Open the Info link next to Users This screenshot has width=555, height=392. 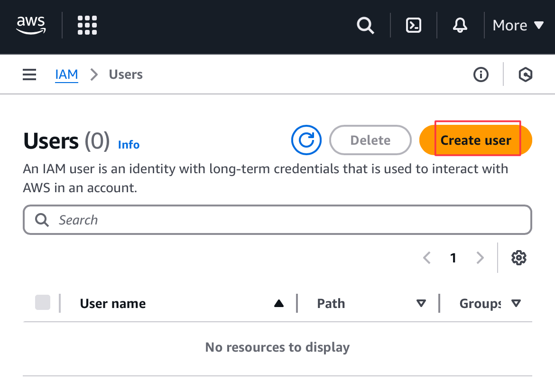tap(129, 145)
